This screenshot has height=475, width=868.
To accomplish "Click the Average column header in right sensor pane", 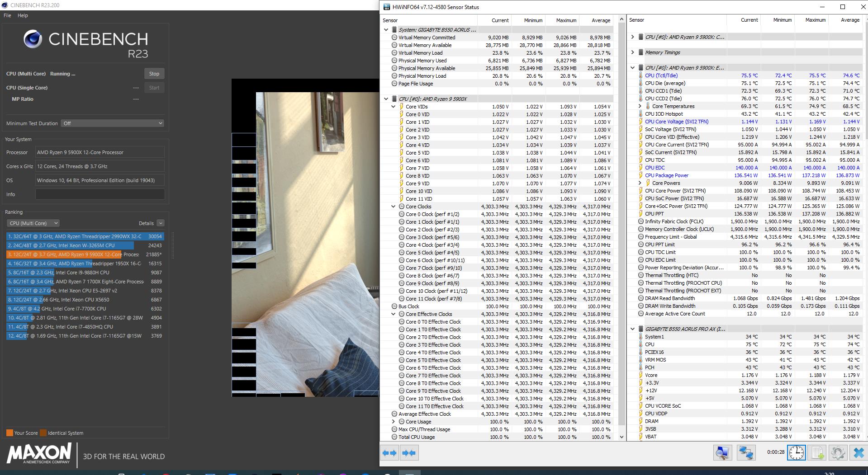I will (x=846, y=20).
